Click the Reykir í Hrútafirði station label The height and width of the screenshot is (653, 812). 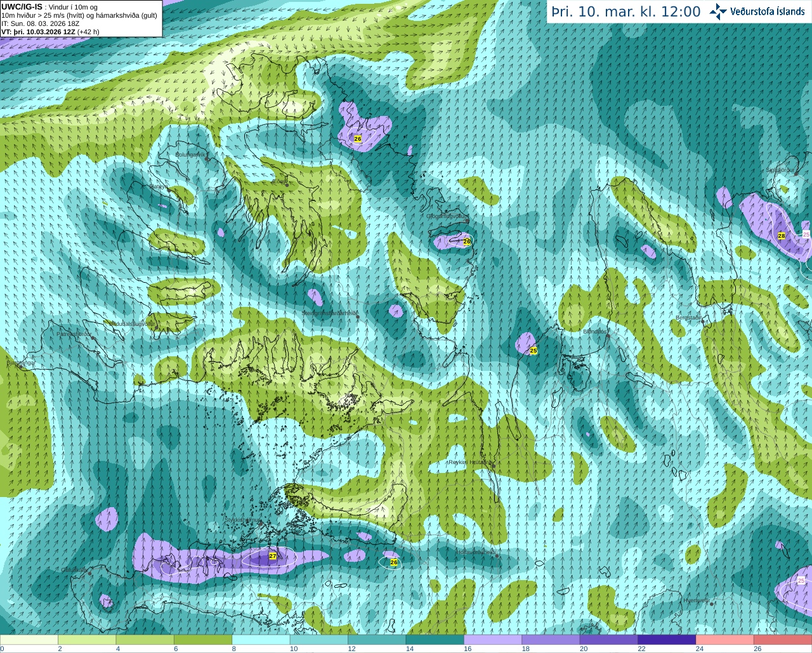471,462
